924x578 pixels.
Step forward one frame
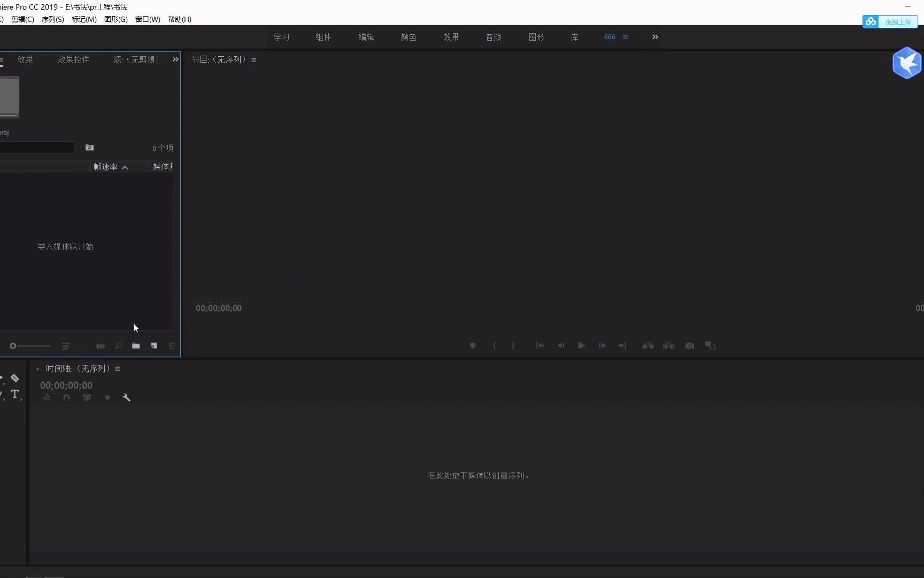click(602, 346)
